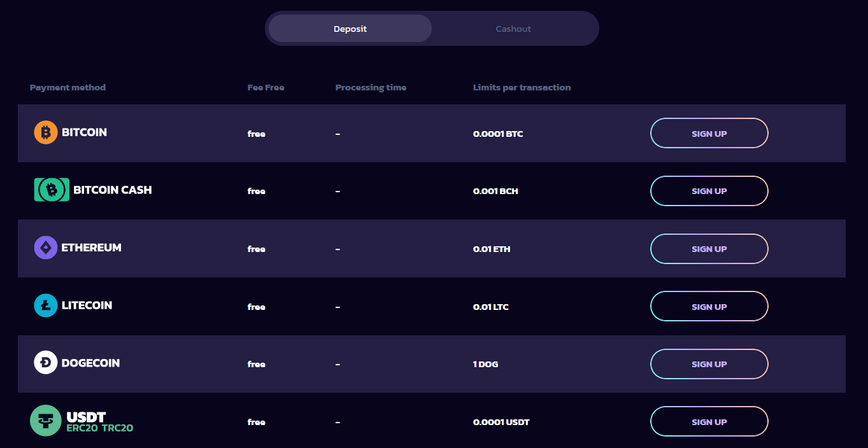Sign up using the Ethereum row button
Screen dimensions: 868x448
pyautogui.click(x=709, y=249)
